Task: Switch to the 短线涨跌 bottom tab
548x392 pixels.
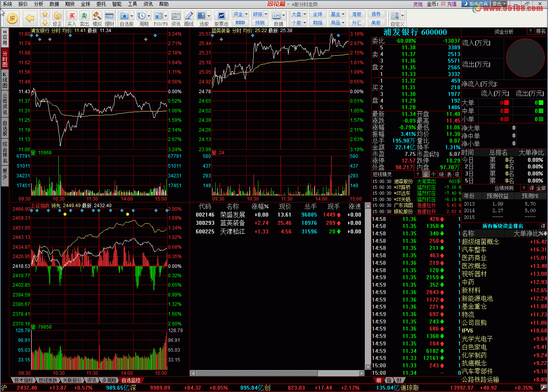Action: point(48,380)
